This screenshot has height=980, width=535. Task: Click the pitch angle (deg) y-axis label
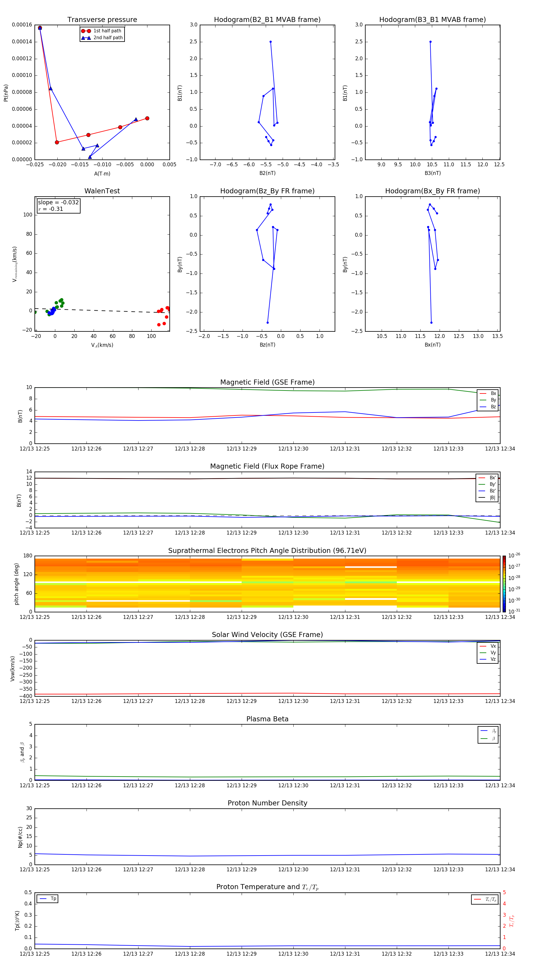coord(16,584)
